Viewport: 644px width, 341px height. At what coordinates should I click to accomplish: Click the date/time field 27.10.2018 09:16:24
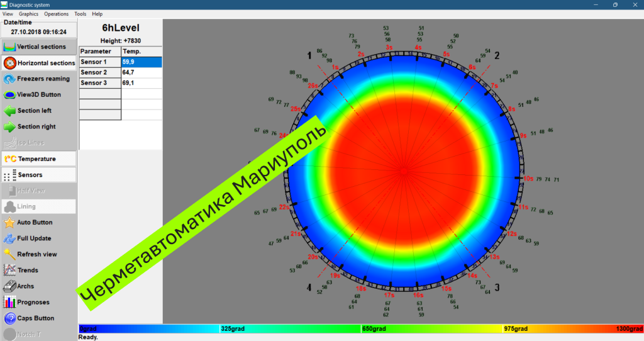click(x=38, y=31)
